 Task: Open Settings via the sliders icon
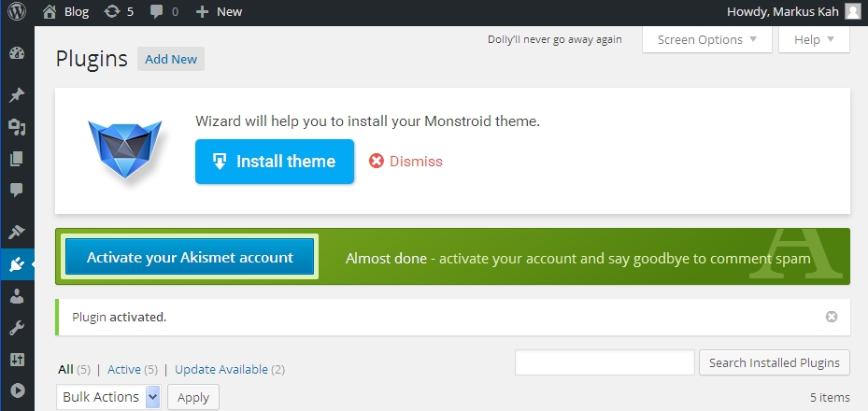click(x=17, y=360)
